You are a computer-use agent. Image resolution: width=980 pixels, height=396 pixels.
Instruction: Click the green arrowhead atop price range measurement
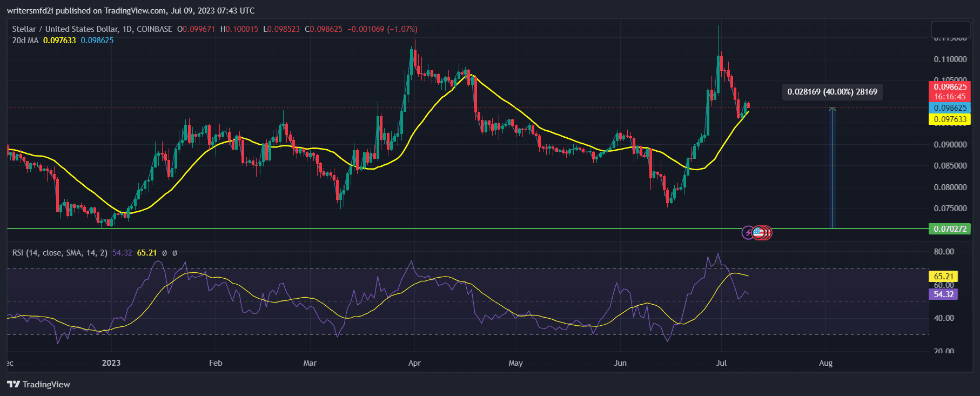[833, 110]
